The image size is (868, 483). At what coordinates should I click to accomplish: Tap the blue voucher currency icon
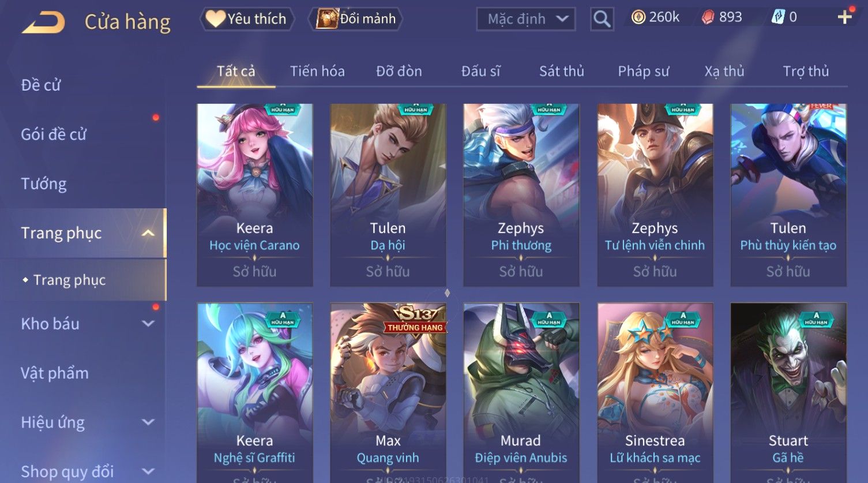778,17
